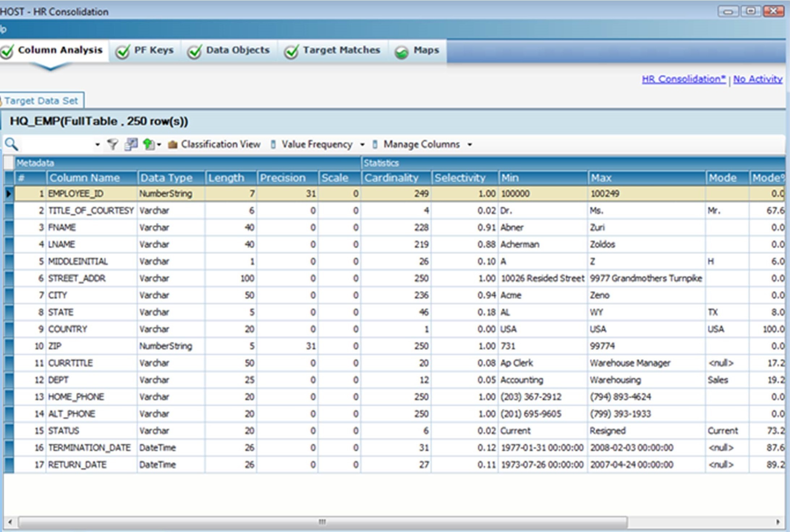Select the TERMINATION_DATE column name cell
The width and height of the screenshot is (790, 532).
pos(92,447)
